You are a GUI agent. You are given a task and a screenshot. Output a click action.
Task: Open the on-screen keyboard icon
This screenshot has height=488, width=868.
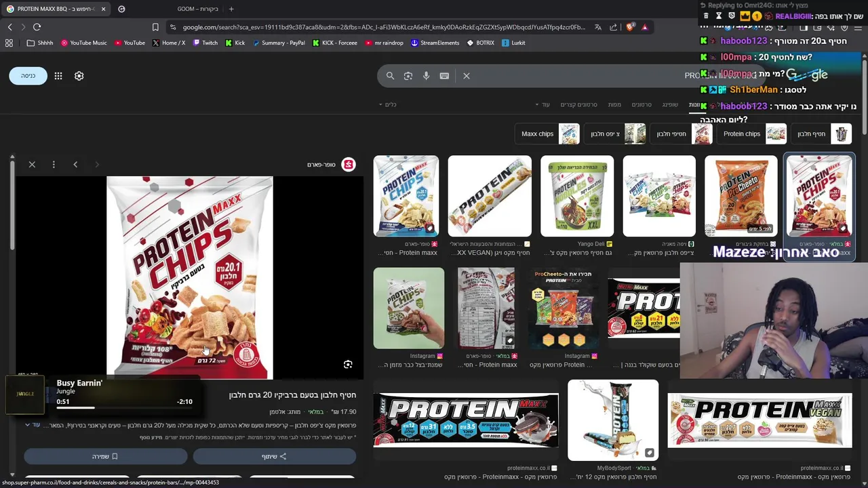click(444, 76)
